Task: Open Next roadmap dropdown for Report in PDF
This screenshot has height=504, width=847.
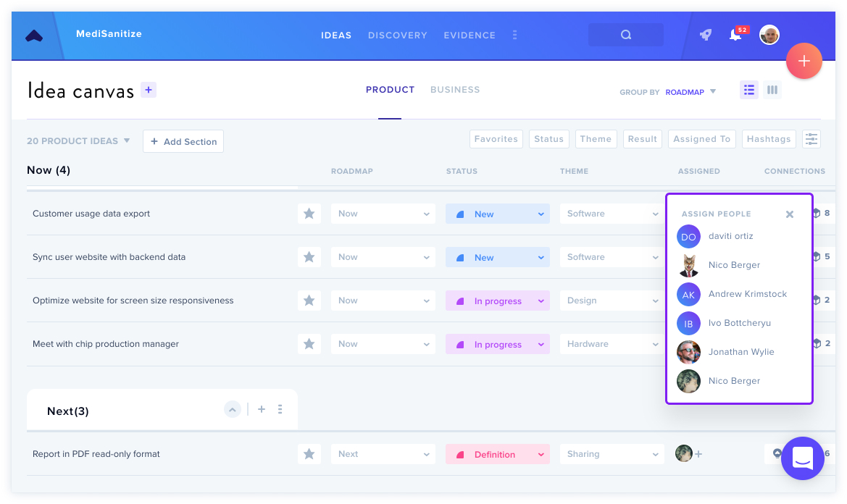Action: 383,454
